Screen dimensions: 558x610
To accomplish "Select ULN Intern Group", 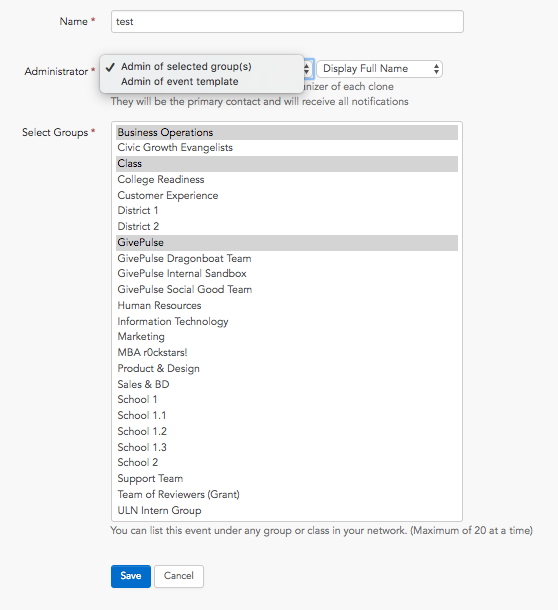I will [287, 510].
